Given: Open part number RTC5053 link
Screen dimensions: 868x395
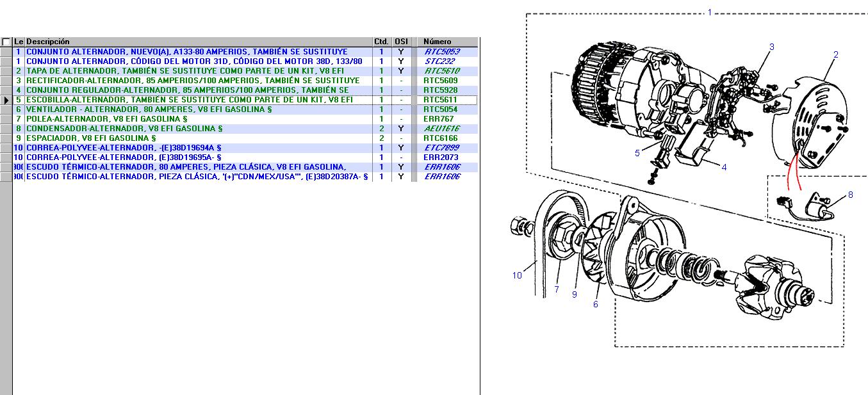Looking at the screenshot, I should (442, 52).
